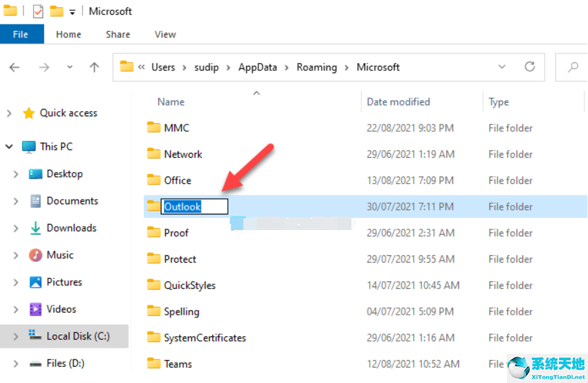Click Microsoft in the breadcrumb path
This screenshot has height=383, width=588.
click(378, 67)
